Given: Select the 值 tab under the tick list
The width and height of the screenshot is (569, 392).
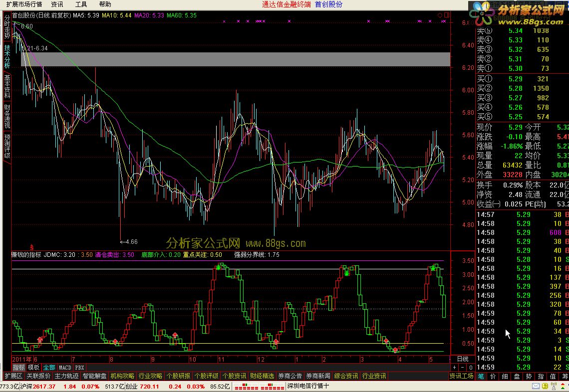Looking at the screenshot, I should pyautogui.click(x=553, y=377).
